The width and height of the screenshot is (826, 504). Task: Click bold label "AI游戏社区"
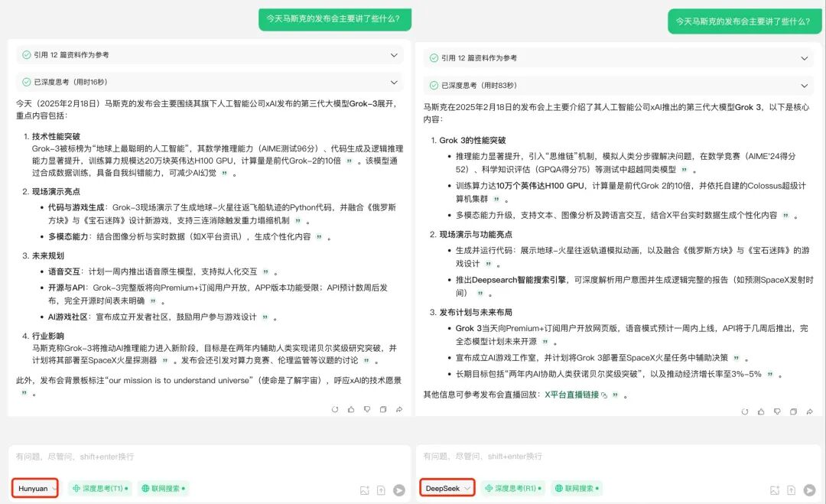68,317
